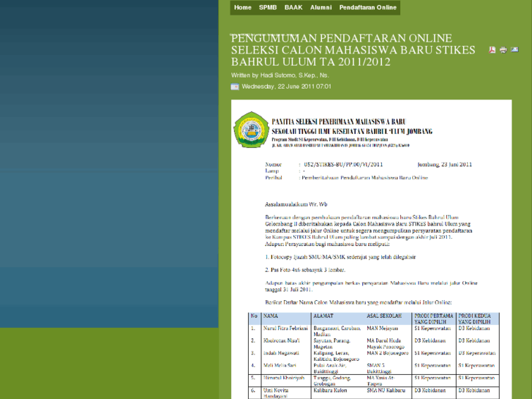Click the school 'MAN Mejayan'
This screenshot has width=532, height=399.
tap(383, 329)
